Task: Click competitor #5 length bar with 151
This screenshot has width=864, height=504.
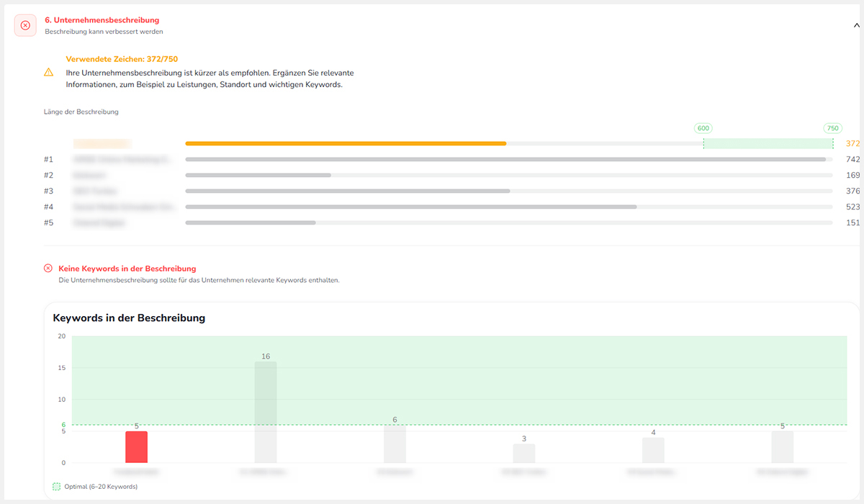Action: pos(251,222)
